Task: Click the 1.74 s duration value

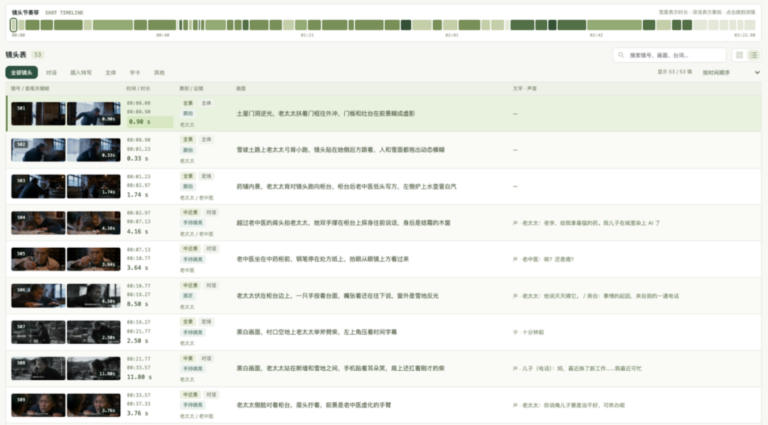Action: (x=138, y=195)
